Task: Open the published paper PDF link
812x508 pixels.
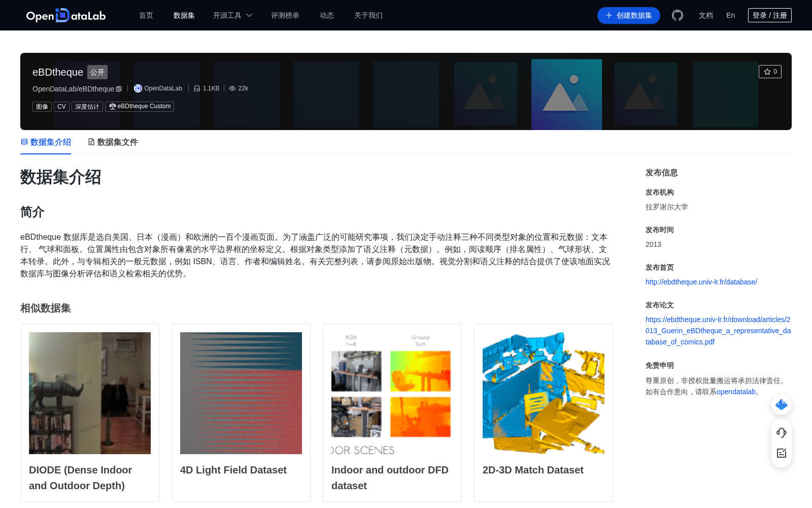Action: [718, 331]
